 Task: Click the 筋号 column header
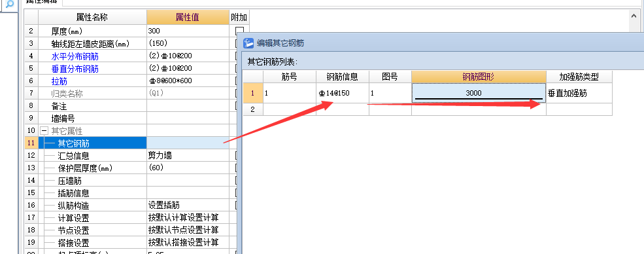[x=290, y=77]
